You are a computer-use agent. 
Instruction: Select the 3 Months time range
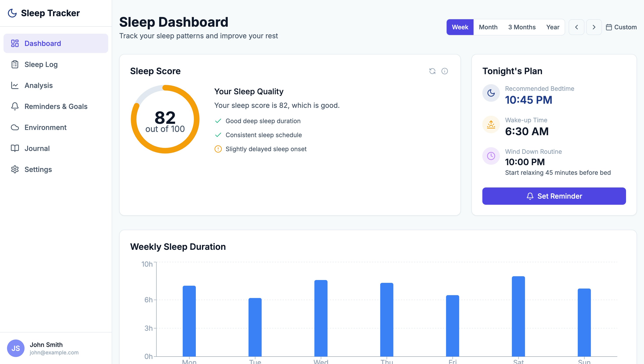[522, 27]
